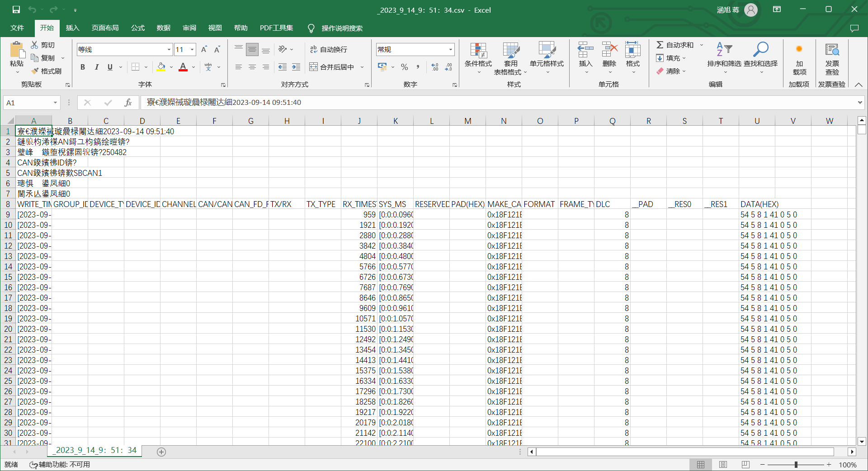Click Merge and Center button

[x=332, y=67]
